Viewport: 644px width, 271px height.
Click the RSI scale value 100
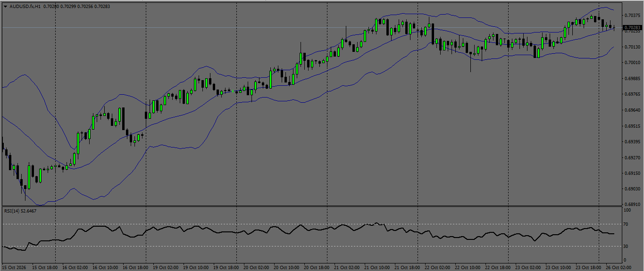pyautogui.click(x=627, y=210)
